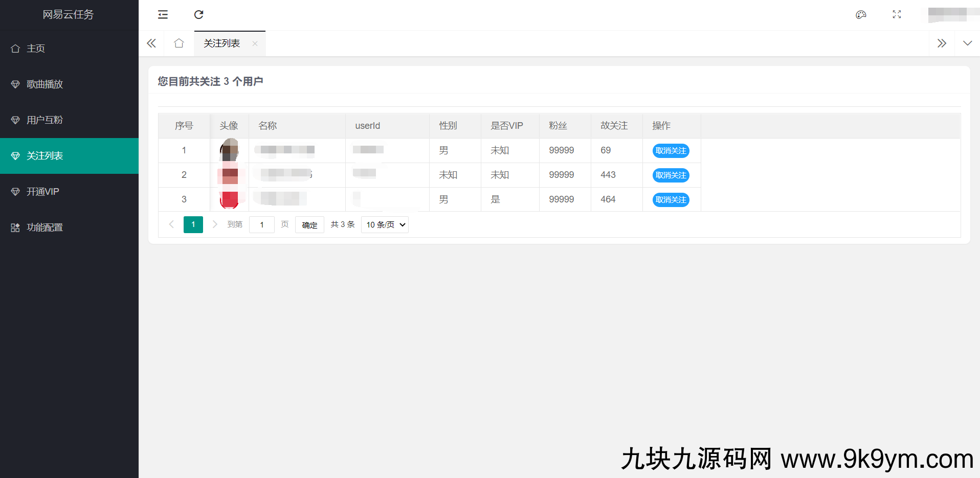
Task: Expand hidden tabs with the double chevron
Action: pos(942,43)
